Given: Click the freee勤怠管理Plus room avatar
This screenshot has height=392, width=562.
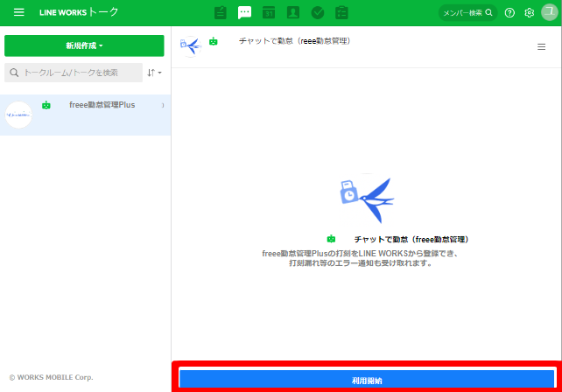Looking at the screenshot, I should (18, 115).
